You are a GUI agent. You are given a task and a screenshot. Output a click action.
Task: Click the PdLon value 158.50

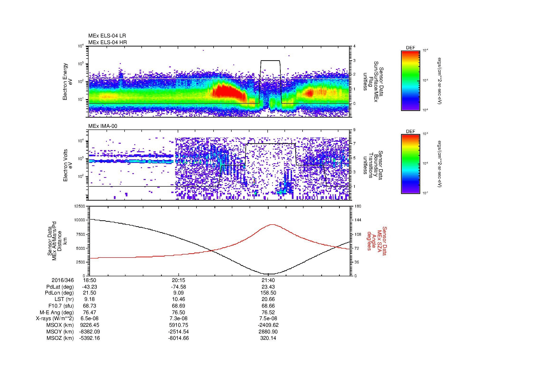(x=268, y=293)
